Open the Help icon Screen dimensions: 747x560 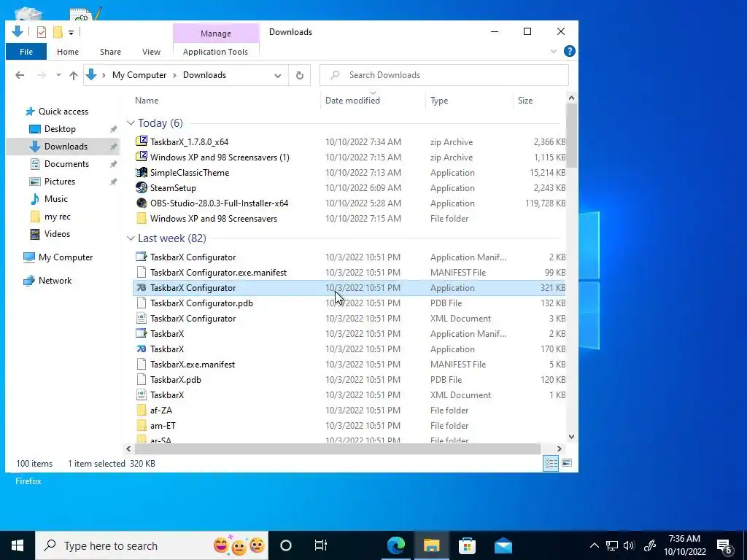click(x=569, y=51)
